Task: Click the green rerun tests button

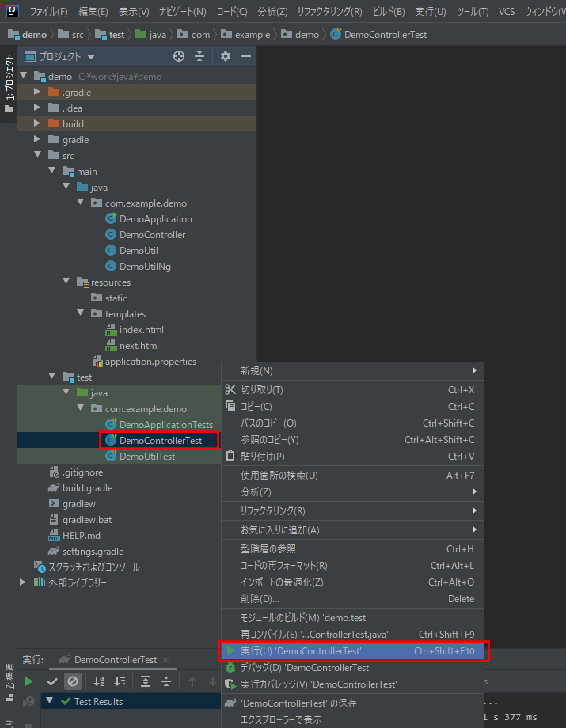Action: click(x=28, y=681)
